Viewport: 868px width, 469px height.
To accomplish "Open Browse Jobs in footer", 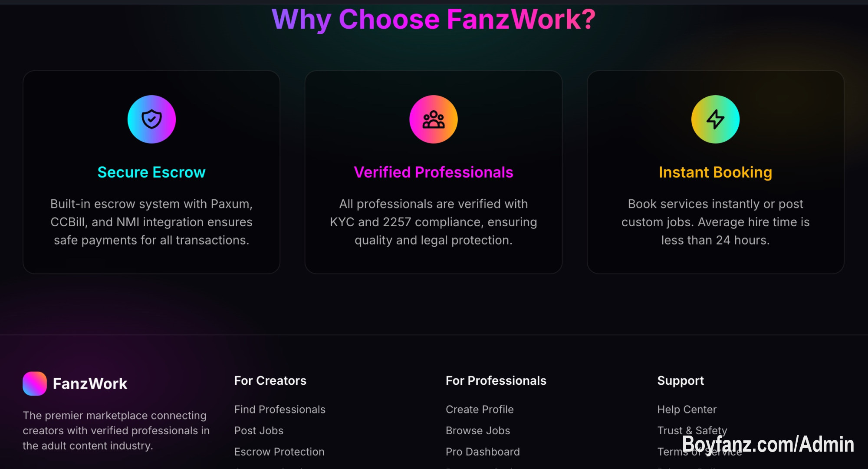I will click(x=478, y=431).
